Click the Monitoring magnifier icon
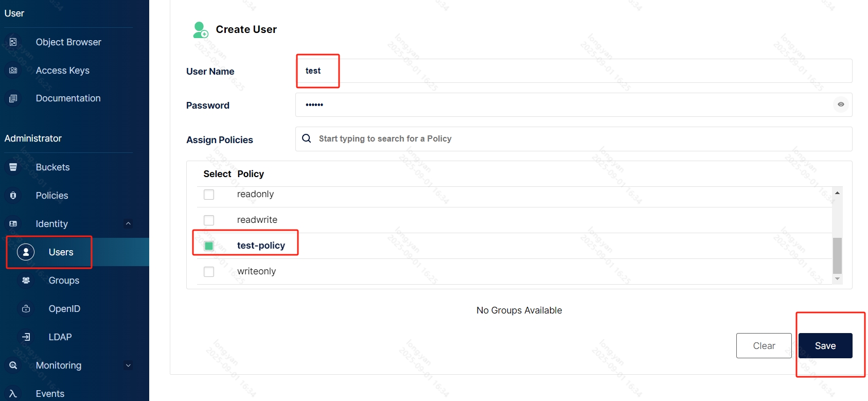Viewport: 868px width, 401px height. 13,365
